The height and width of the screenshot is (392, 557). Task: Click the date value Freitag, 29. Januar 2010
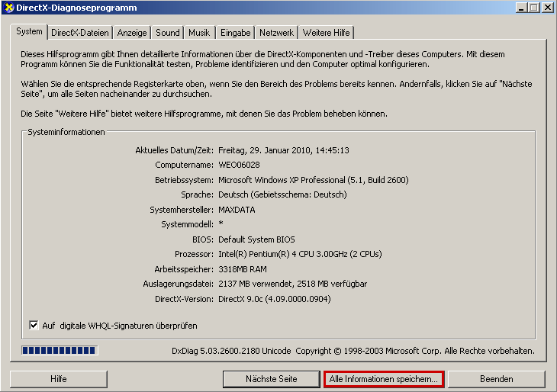(284, 150)
